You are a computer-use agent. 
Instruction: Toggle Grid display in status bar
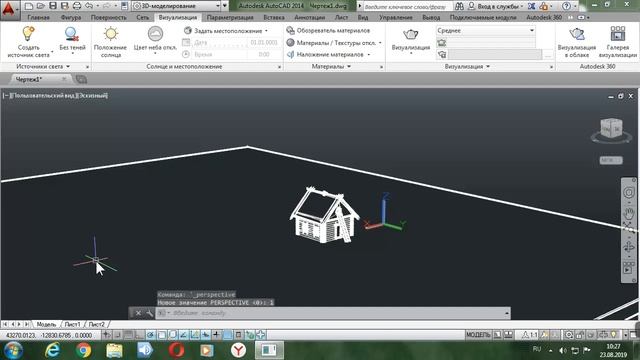(128, 335)
